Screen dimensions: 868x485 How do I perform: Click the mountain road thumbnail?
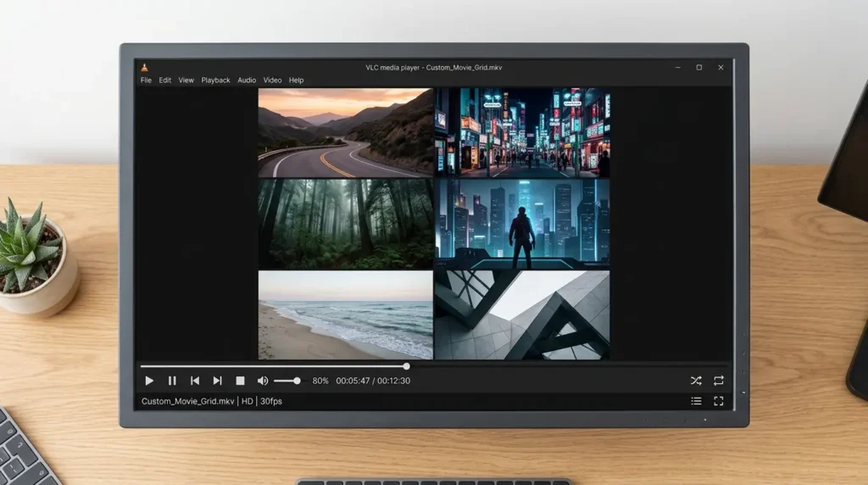coord(346,133)
